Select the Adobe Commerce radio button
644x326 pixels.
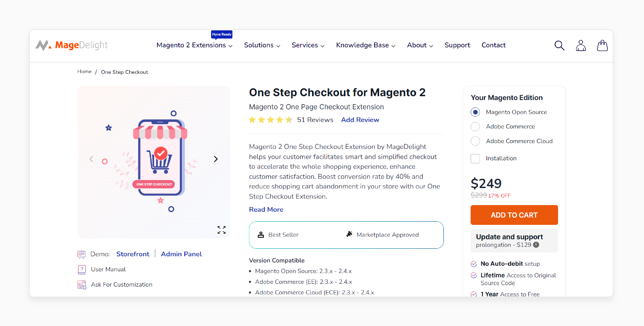pos(475,126)
